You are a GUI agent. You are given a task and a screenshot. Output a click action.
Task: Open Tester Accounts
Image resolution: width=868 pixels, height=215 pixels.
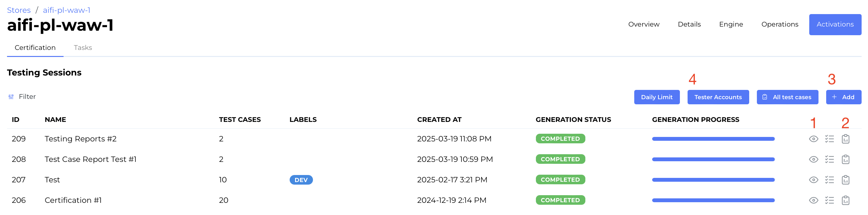(x=718, y=97)
